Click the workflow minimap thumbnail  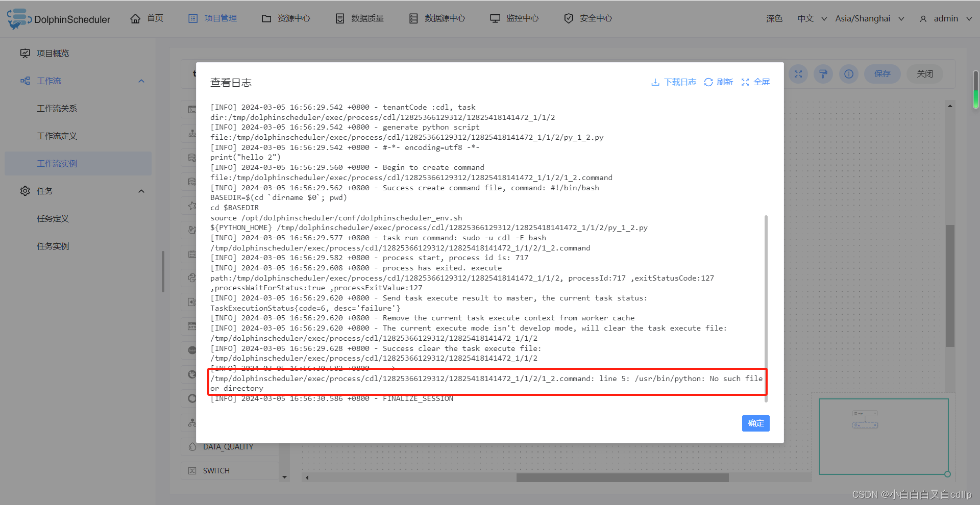pos(884,437)
